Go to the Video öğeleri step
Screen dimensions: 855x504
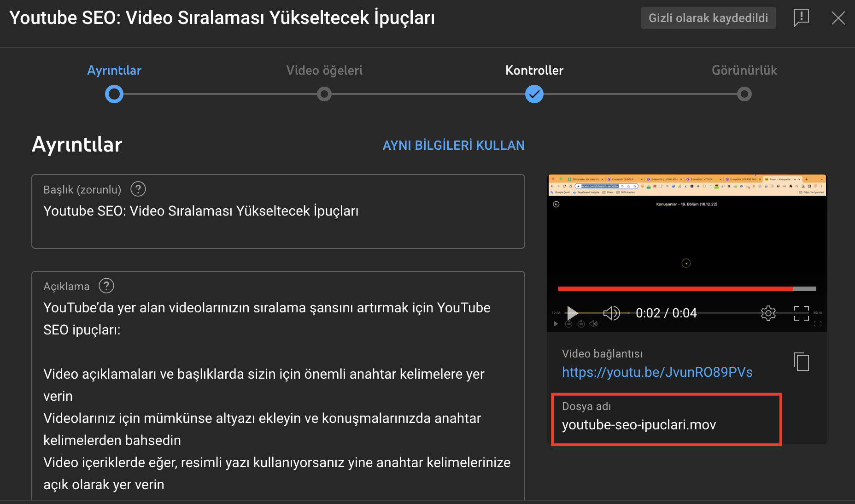point(324,70)
